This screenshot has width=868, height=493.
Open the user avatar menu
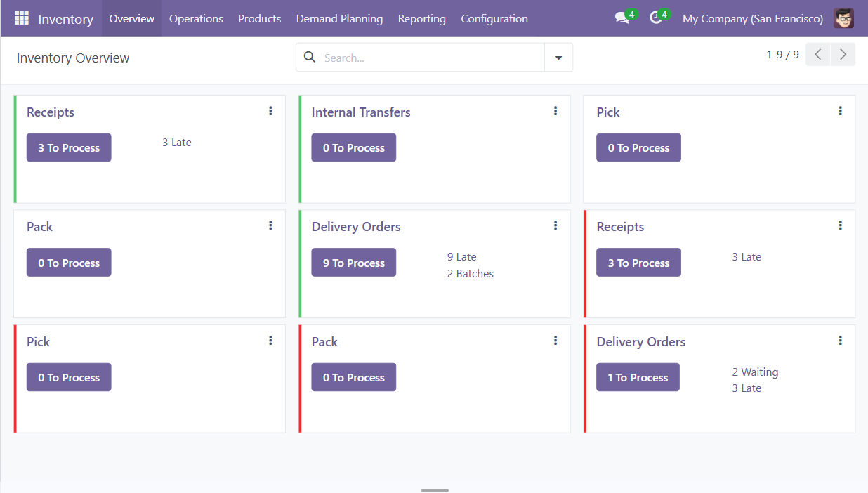(x=843, y=18)
